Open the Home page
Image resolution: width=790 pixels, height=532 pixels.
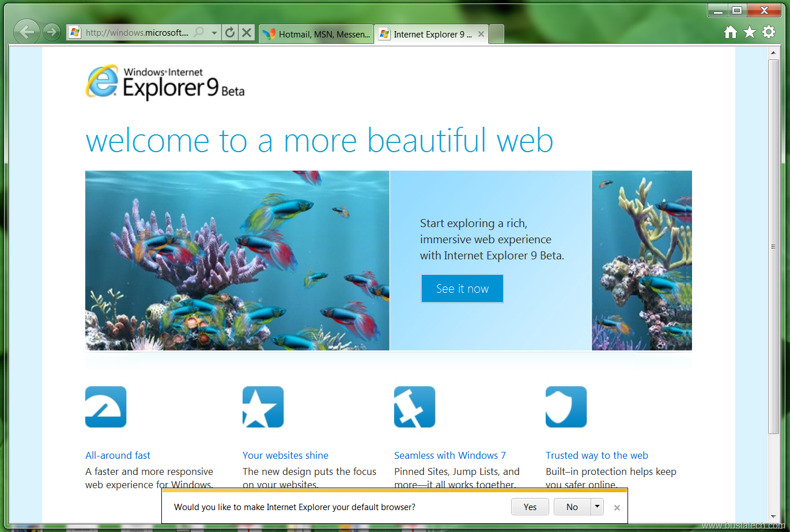pyautogui.click(x=730, y=32)
